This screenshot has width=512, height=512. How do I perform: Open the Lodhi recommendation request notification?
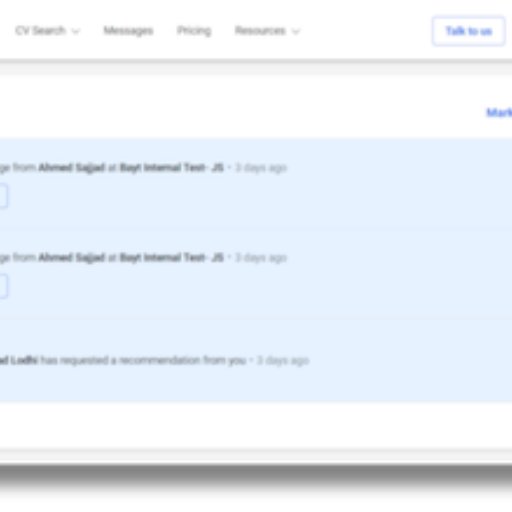(256, 361)
